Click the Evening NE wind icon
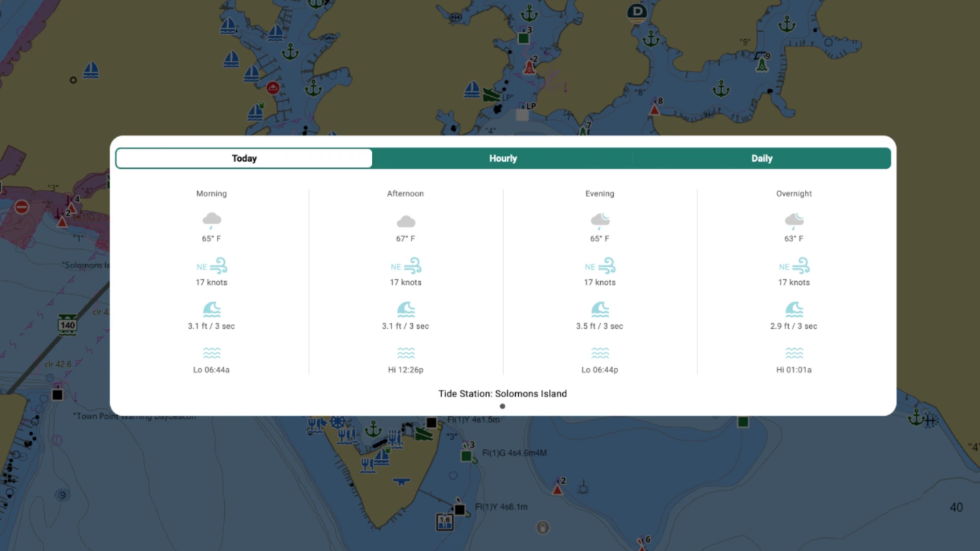This screenshot has height=551, width=980. point(600,266)
